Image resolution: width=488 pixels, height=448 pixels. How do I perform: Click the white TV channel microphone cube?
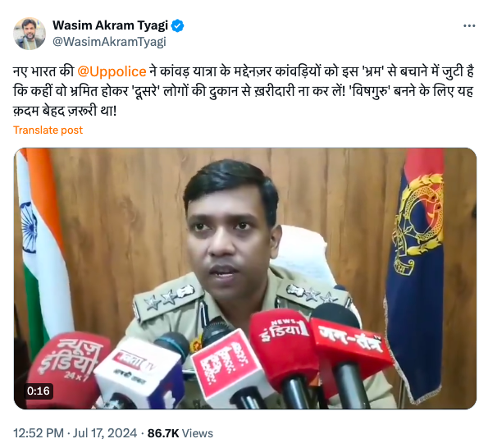[137, 371]
